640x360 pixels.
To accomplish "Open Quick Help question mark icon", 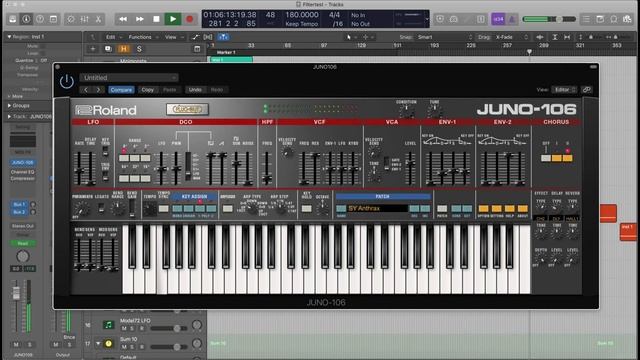I will pos(40,19).
